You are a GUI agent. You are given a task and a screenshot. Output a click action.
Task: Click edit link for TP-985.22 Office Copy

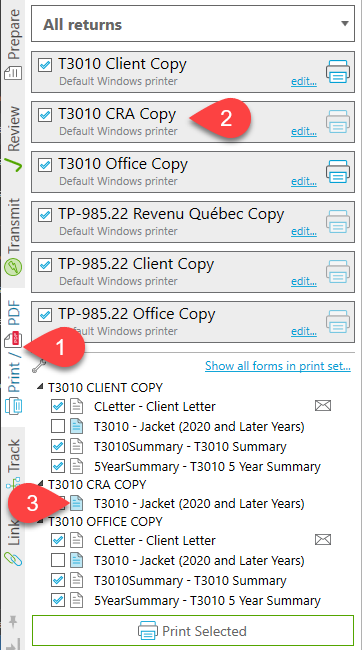(304, 332)
